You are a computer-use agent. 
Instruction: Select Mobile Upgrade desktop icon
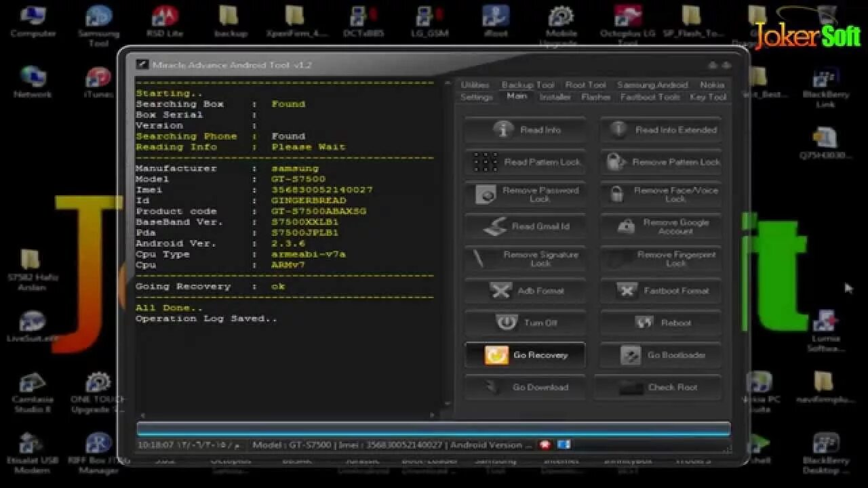pyautogui.click(x=561, y=26)
